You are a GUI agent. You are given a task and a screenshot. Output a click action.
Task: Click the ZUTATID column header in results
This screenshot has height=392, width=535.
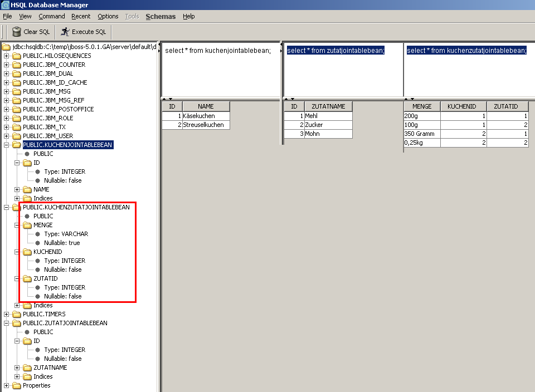(x=507, y=106)
